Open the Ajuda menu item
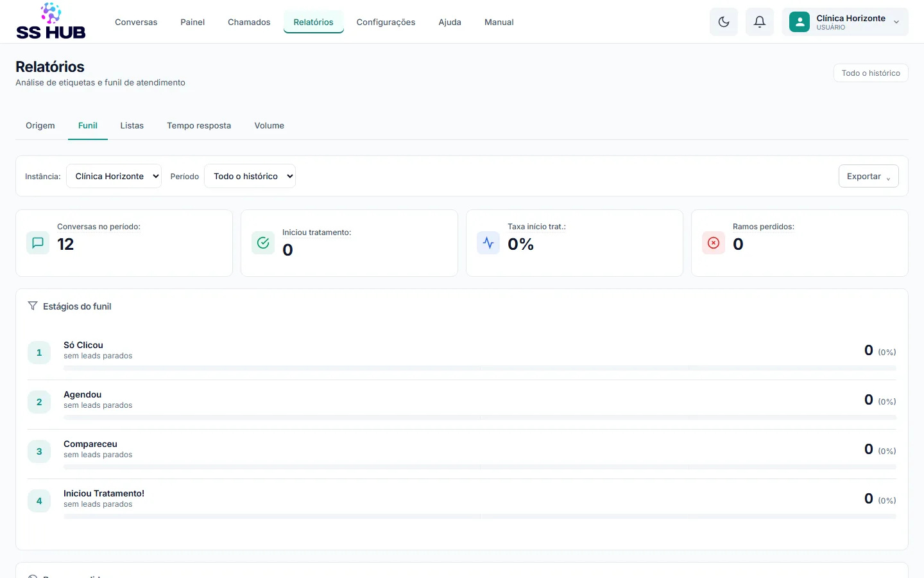924x578 pixels. [x=450, y=22]
